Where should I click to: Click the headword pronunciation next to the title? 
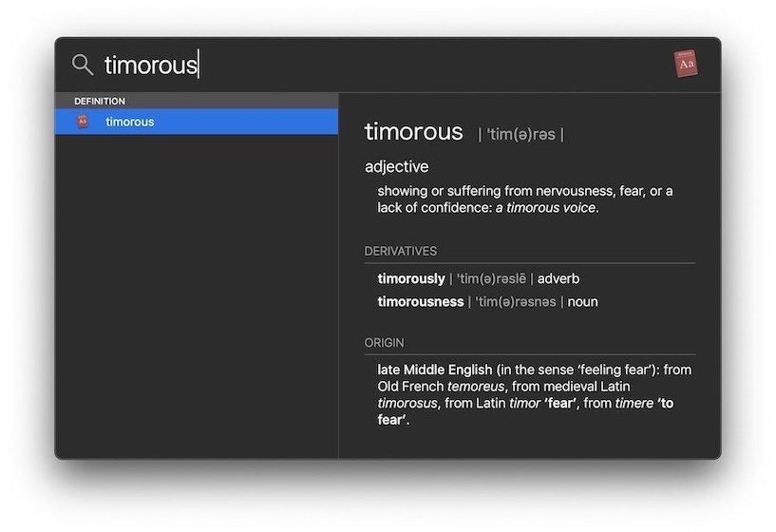coord(520,135)
